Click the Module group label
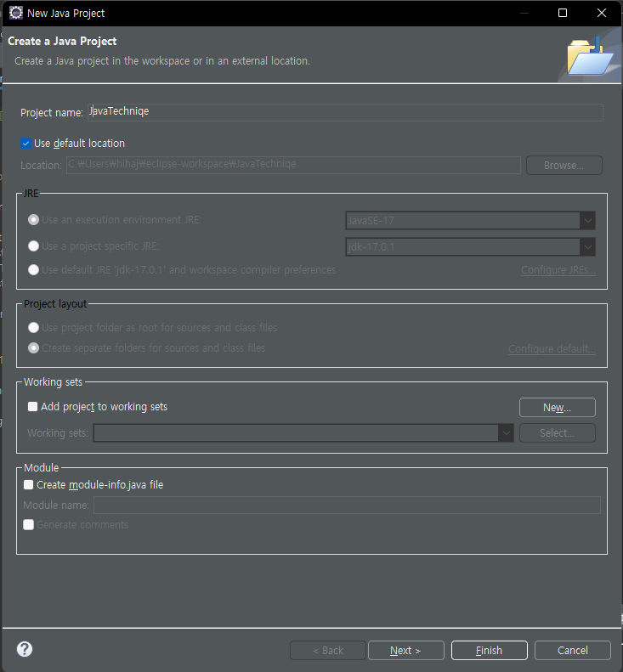Viewport: 623px width, 672px height. point(41,467)
